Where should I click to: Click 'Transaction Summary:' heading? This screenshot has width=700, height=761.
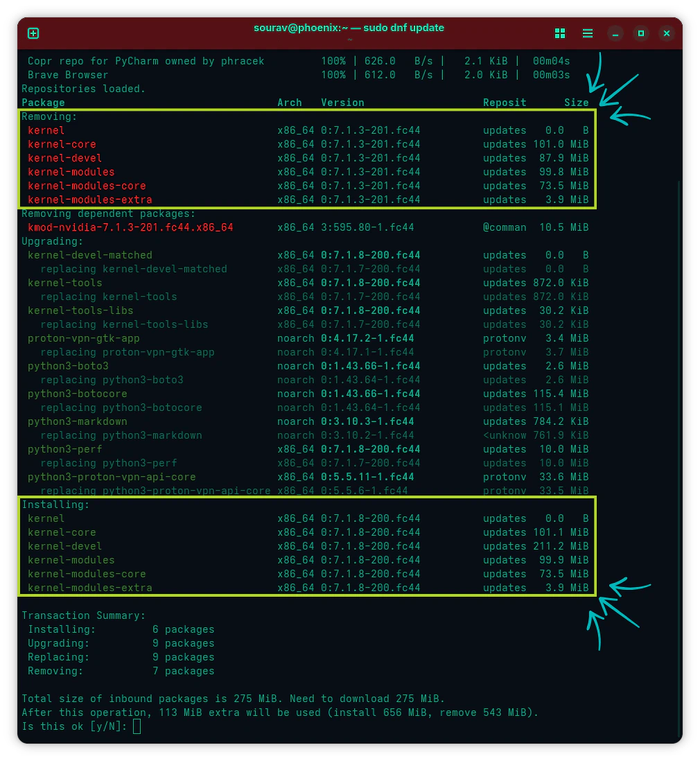point(83,615)
